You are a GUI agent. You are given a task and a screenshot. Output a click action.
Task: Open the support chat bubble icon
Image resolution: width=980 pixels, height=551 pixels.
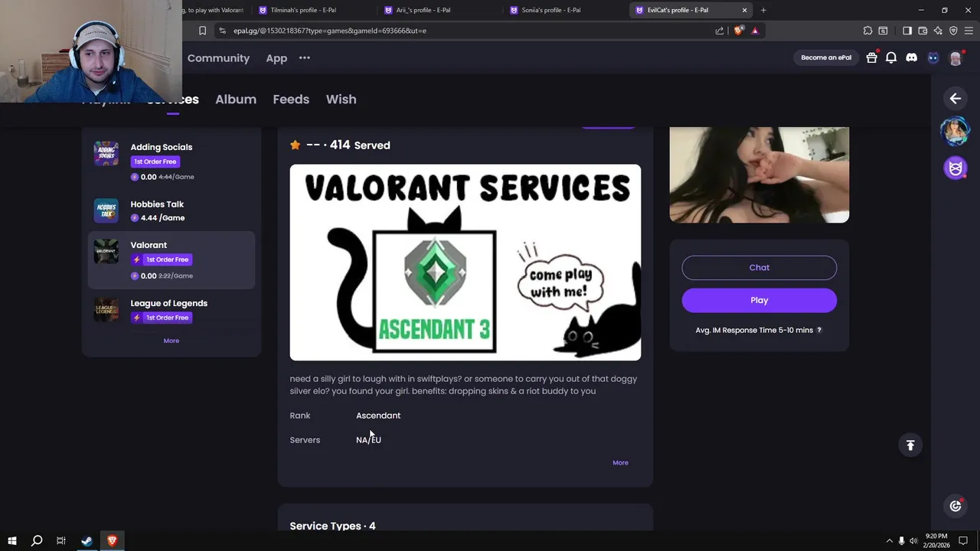click(x=955, y=505)
